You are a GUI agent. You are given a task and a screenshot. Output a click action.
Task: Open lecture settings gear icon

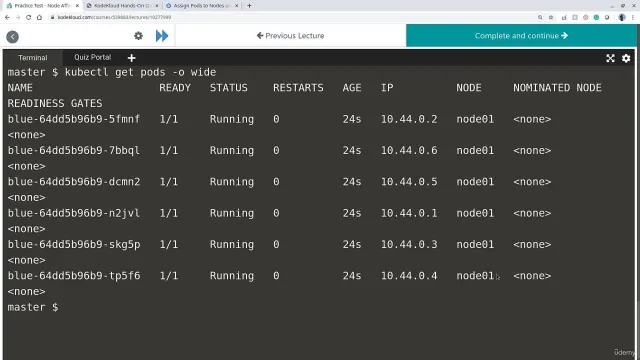[x=138, y=36]
